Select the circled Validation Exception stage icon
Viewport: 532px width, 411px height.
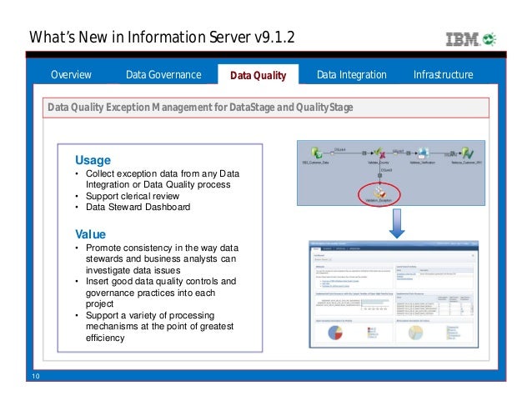(379, 193)
